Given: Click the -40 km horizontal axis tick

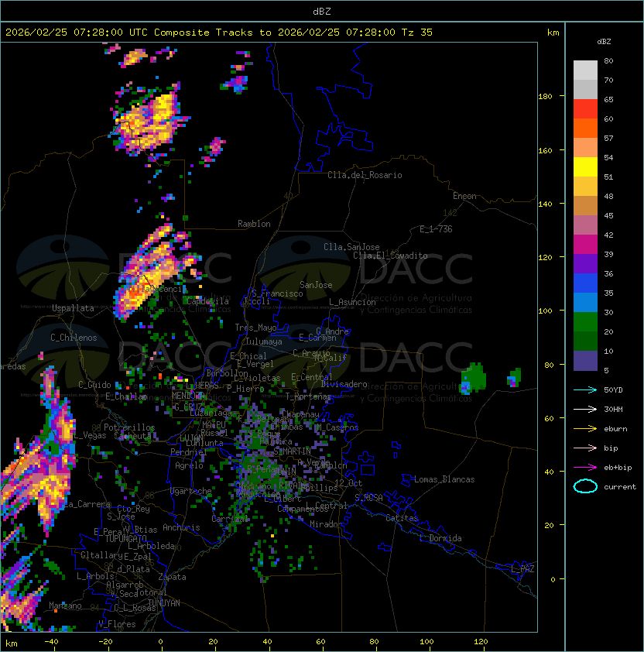Looking at the screenshot, I should (51, 642).
